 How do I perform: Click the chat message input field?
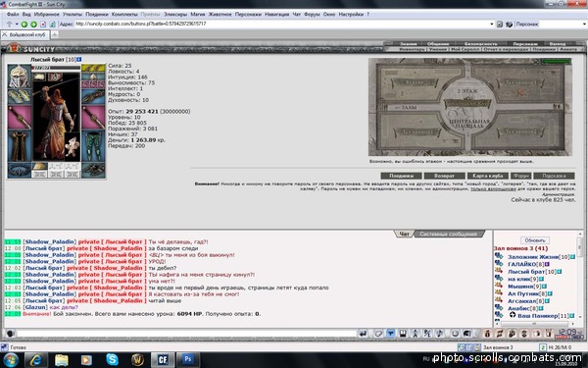[186, 334]
